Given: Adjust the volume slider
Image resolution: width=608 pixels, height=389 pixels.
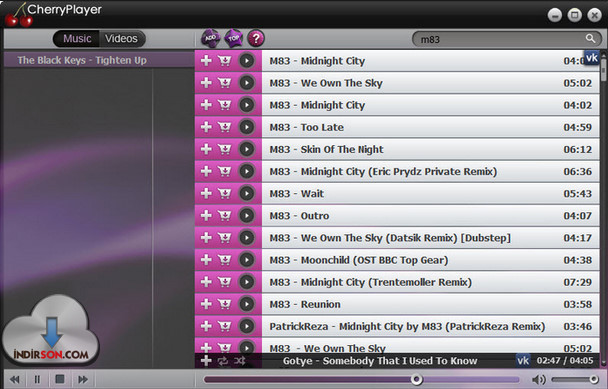Looking at the screenshot, I should click(575, 379).
